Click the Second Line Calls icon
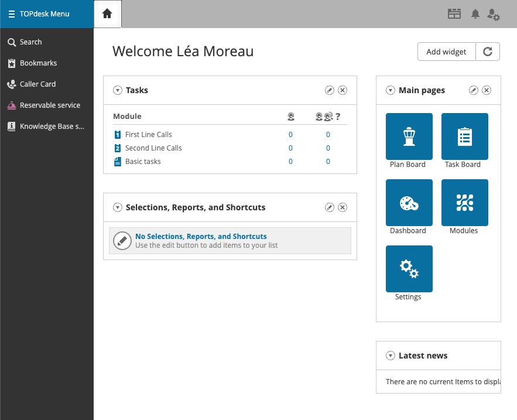Viewport: 517px width, 420px height. click(117, 148)
